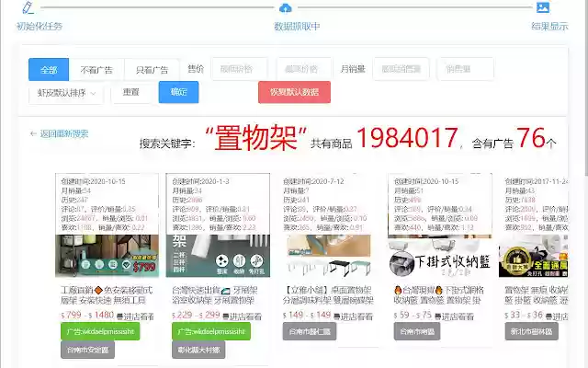The height and width of the screenshot is (368, 588).
Task: Focus the maximum price input field
Action: pyautogui.click(x=304, y=69)
